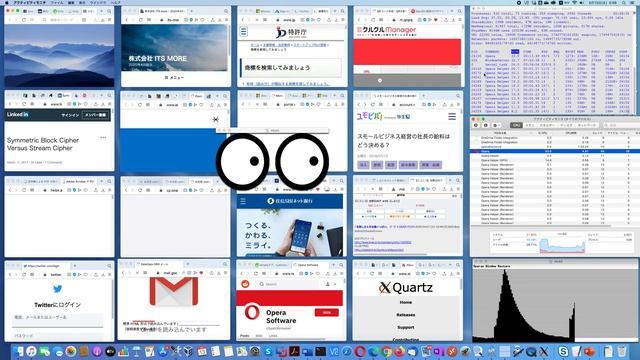Click the Twitter bird logo on the login page
This screenshot has height=360, width=640.
[x=58, y=289]
